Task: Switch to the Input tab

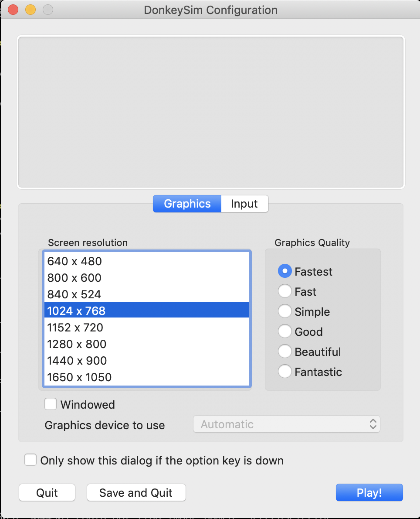Action: pos(244,204)
